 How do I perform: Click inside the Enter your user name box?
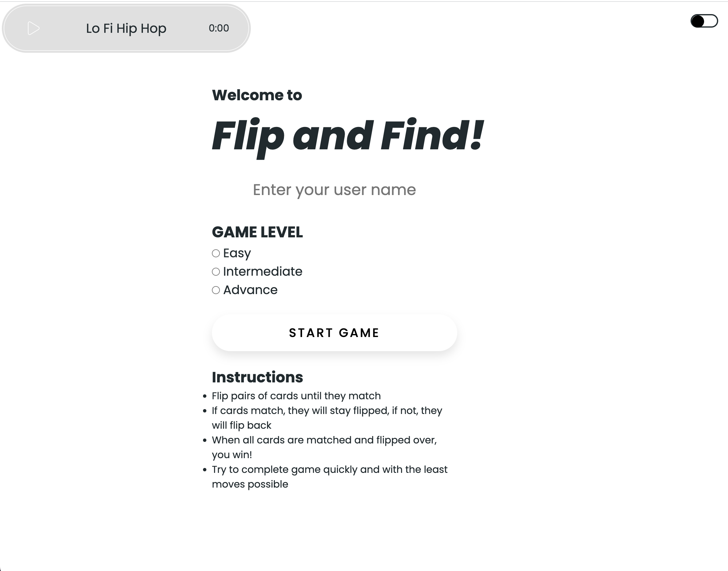(334, 190)
